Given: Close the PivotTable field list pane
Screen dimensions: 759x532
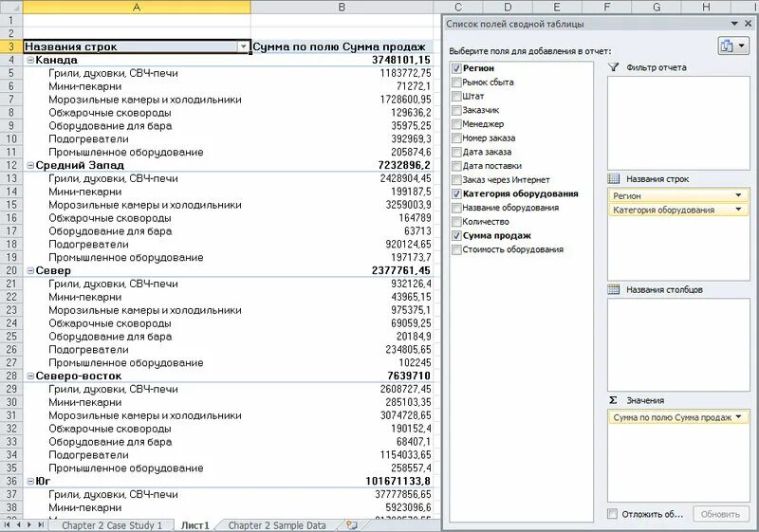Looking at the screenshot, I should pos(750,23).
